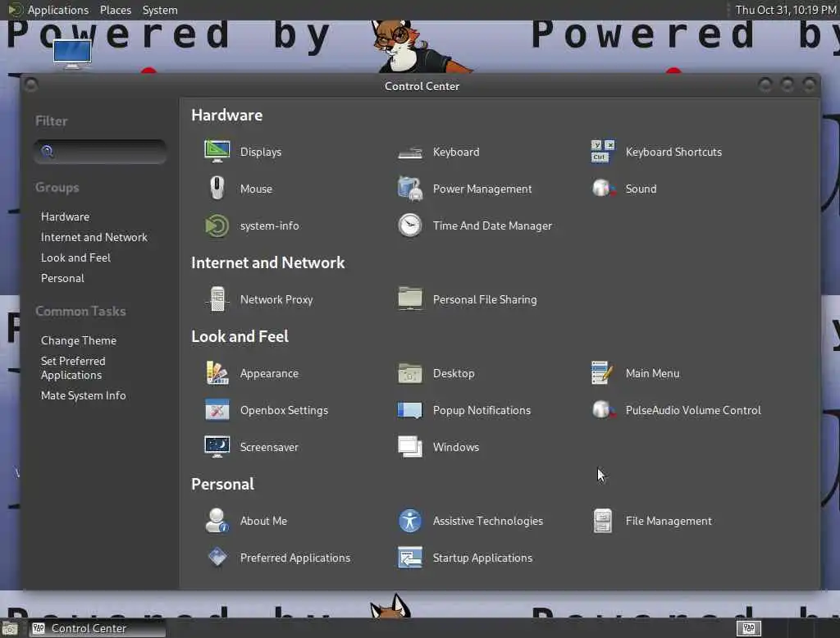The image size is (840, 638).
Task: Open the Places menu
Action: tap(115, 10)
